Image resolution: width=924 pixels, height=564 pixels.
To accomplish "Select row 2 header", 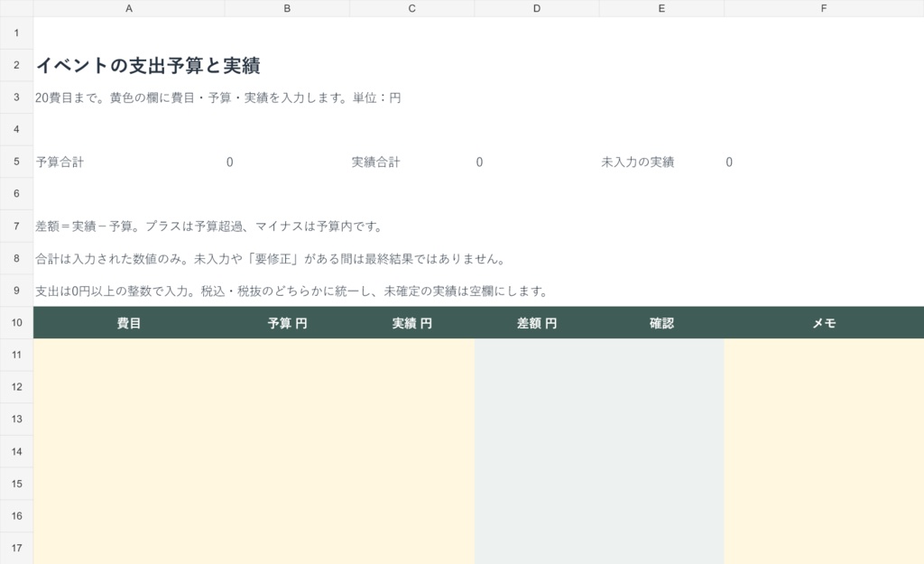I will [x=16, y=65].
